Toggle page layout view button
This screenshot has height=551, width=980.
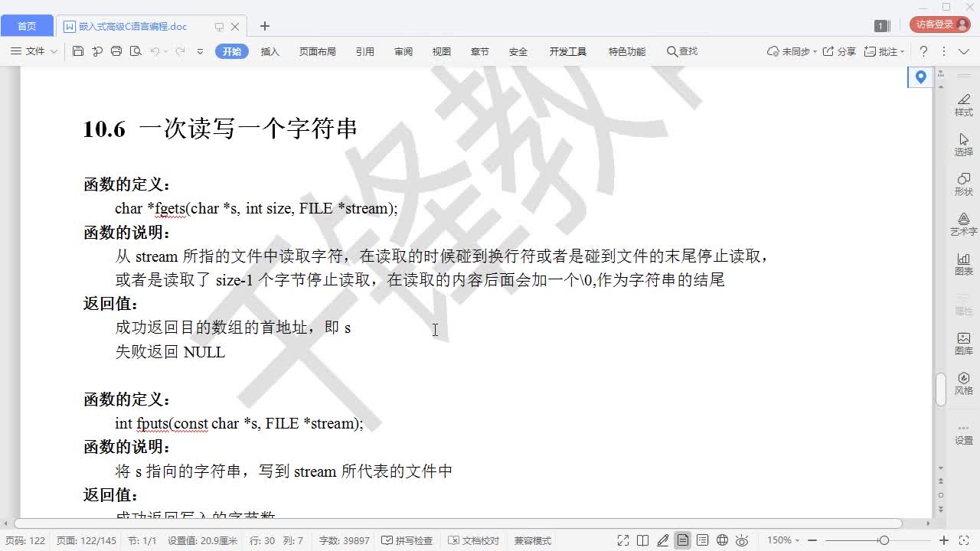click(682, 540)
